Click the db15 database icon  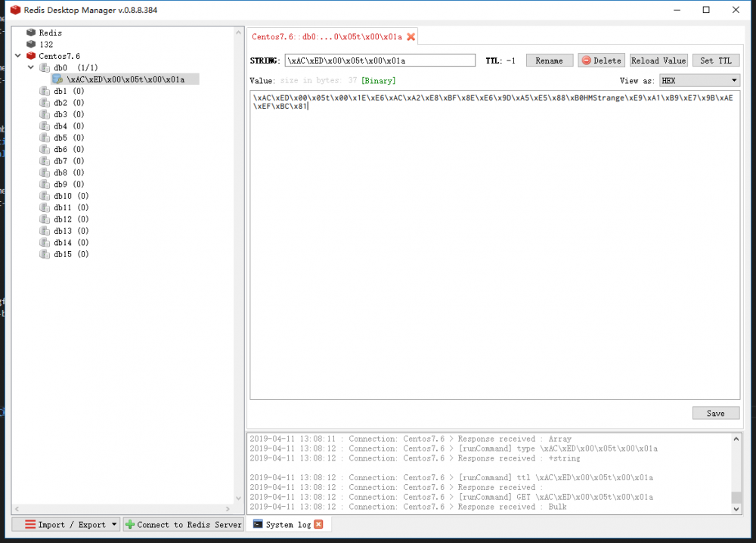tap(44, 253)
